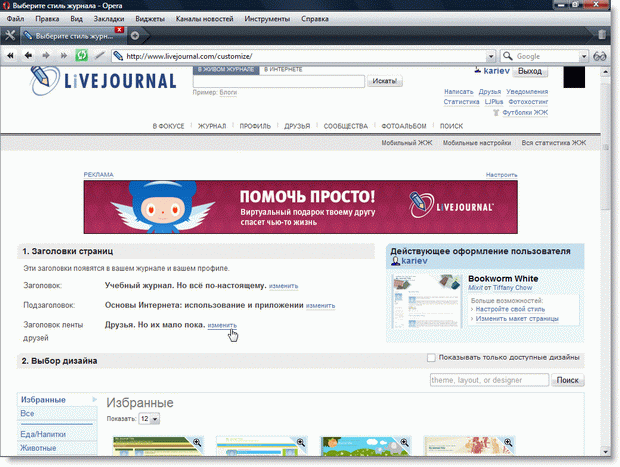
Task: Click Настройте свой стиль link
Action: point(510,309)
